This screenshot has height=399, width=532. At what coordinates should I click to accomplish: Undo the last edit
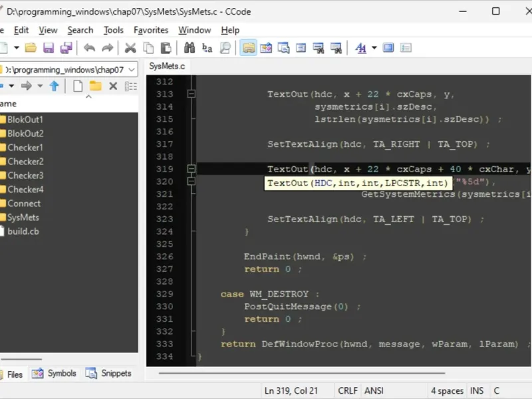90,48
